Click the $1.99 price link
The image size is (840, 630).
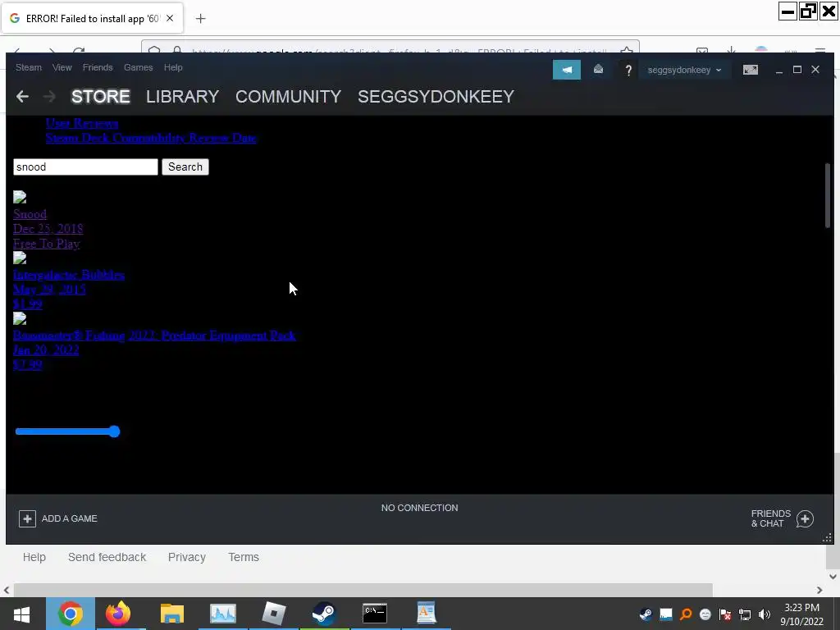pos(27,304)
